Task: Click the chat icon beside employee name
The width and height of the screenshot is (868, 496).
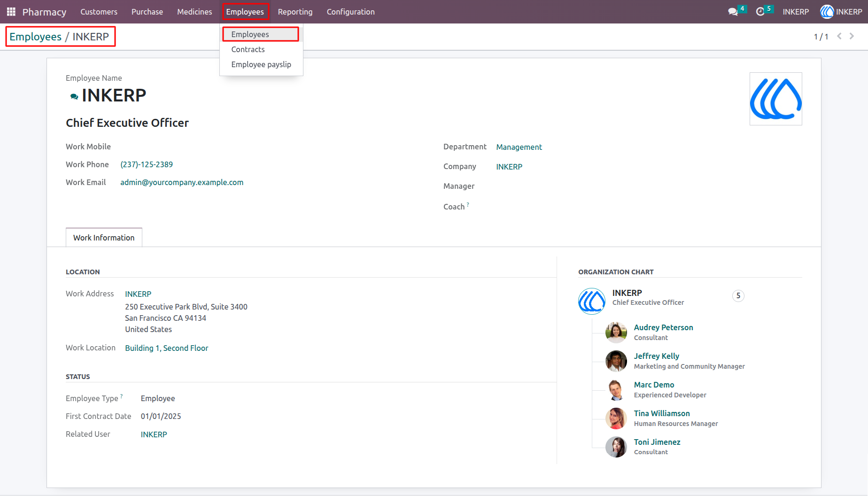Action: pos(74,96)
